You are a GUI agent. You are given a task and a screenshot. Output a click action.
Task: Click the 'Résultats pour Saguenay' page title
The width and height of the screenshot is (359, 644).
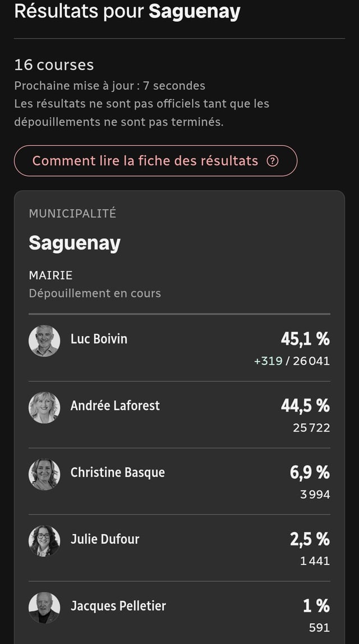click(127, 11)
